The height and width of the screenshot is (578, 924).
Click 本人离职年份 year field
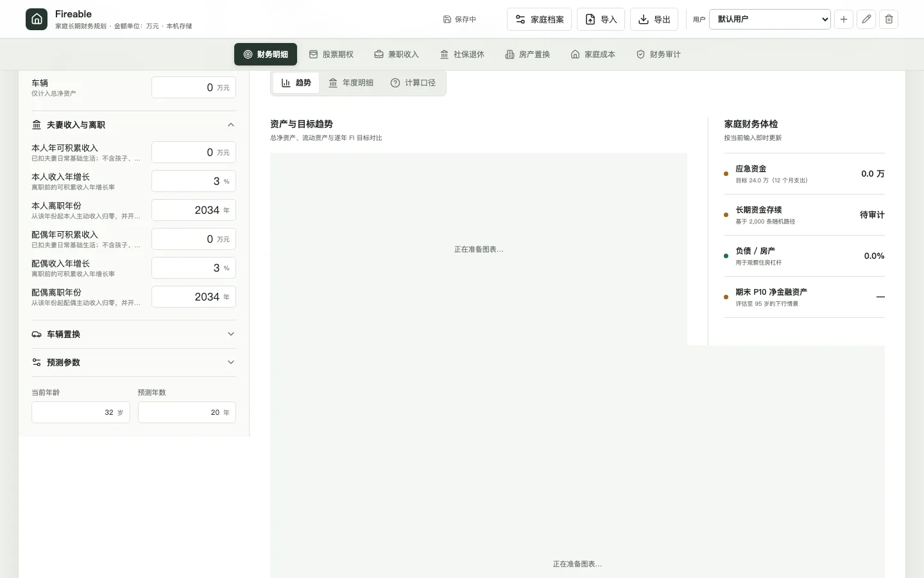pos(194,210)
